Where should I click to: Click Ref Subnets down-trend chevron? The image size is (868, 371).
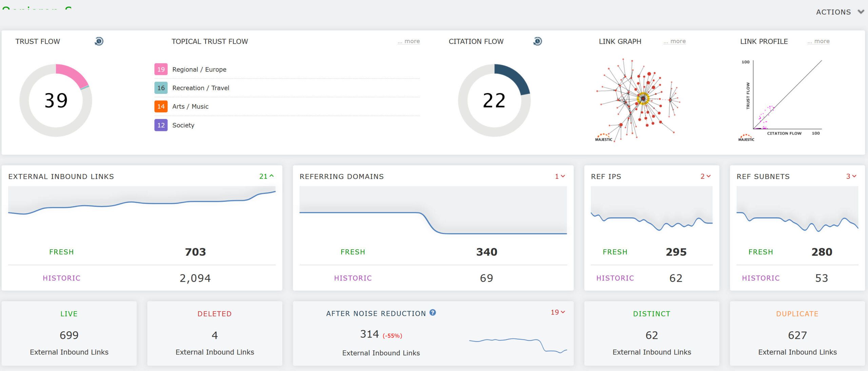click(x=854, y=176)
